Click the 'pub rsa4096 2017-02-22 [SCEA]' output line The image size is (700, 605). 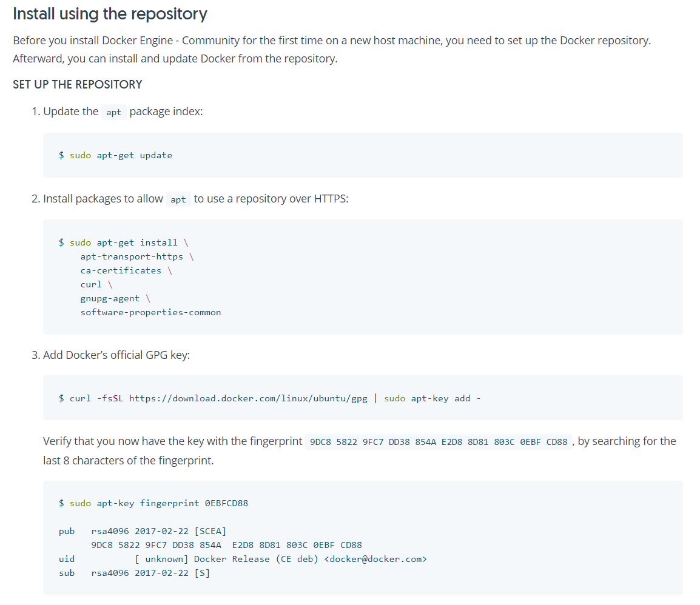tap(143, 531)
